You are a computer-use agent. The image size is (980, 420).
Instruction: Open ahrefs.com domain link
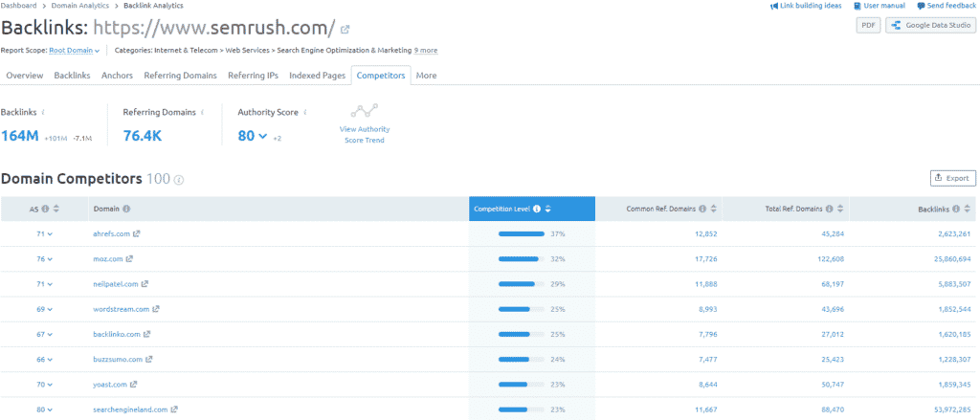(111, 233)
